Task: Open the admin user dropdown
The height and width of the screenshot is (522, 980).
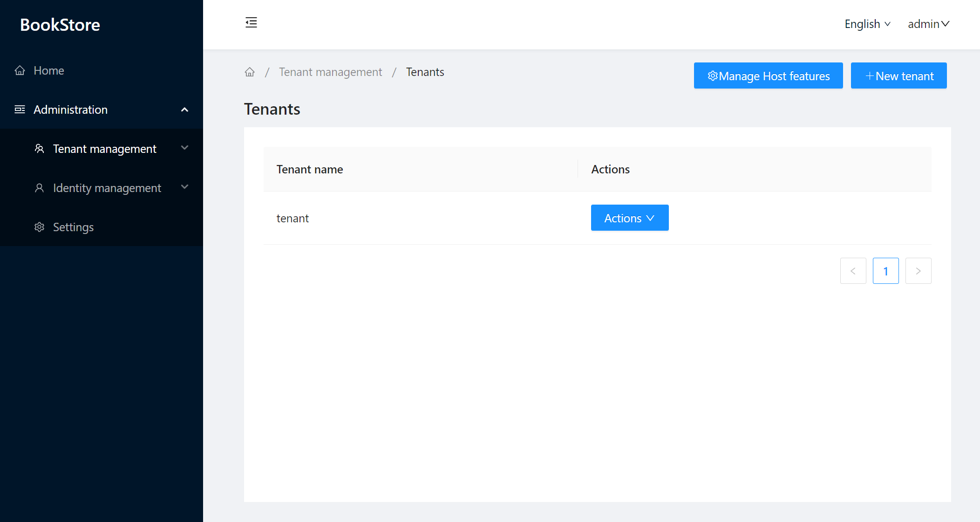Action: [x=928, y=24]
